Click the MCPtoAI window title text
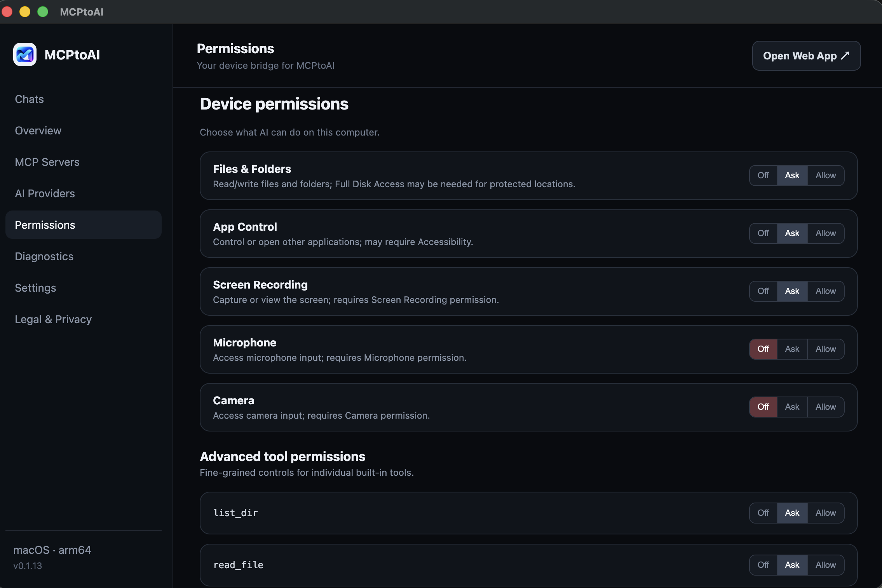882x588 pixels. click(x=82, y=12)
